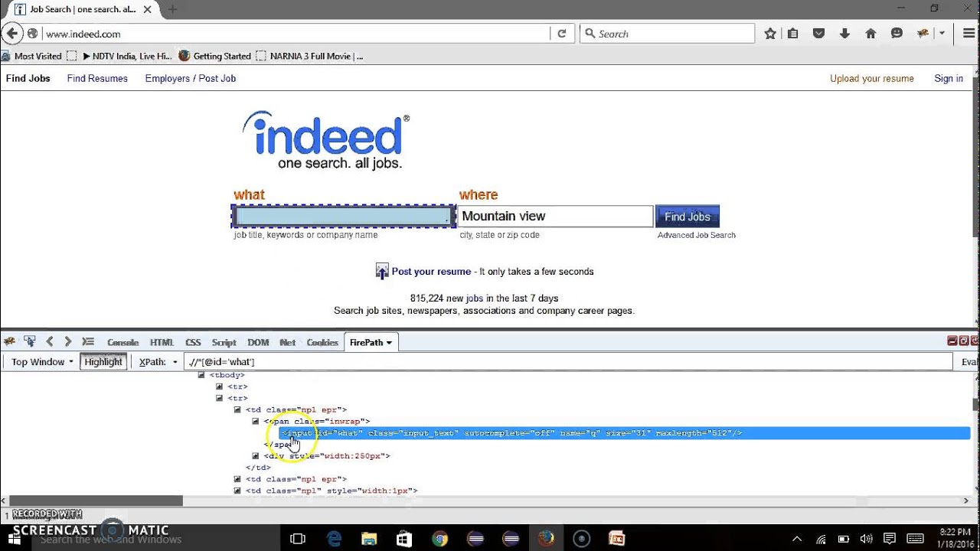Activate the Firebug inspect element icon
The width and height of the screenshot is (980, 551).
(30, 341)
